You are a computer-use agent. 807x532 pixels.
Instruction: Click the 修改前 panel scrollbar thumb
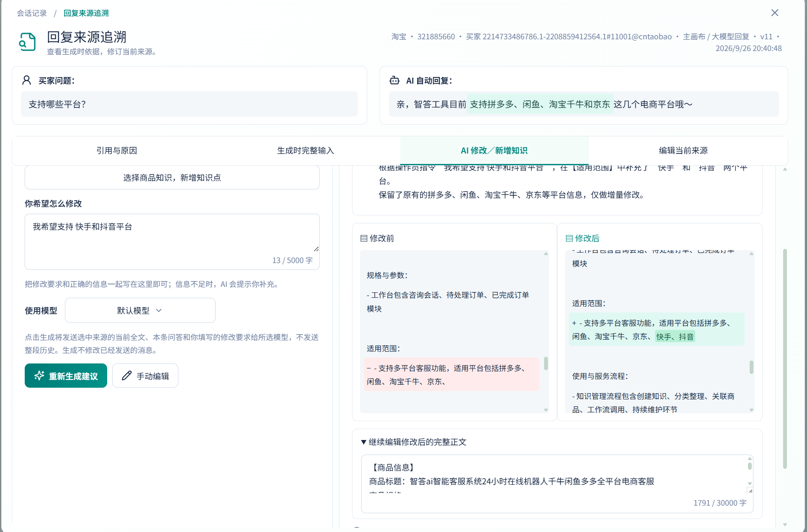point(546,363)
